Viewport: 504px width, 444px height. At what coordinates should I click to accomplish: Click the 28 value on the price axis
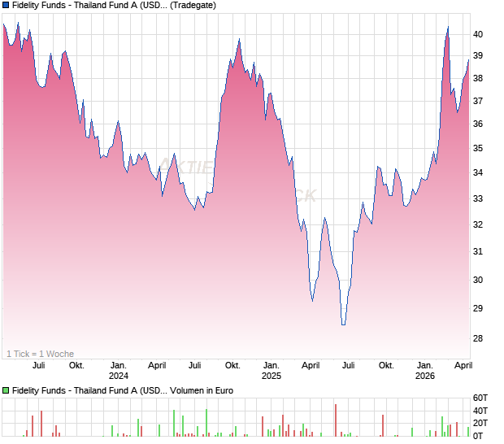[x=478, y=338]
